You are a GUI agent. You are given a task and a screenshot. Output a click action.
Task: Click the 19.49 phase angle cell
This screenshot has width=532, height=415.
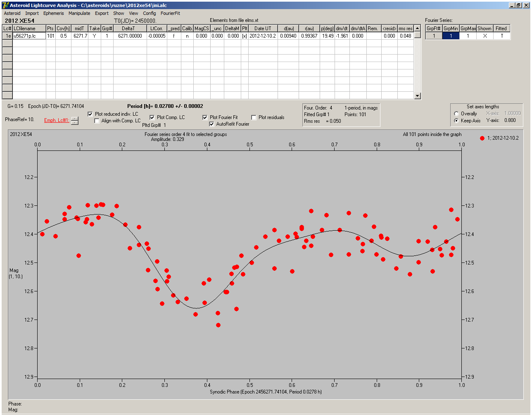tap(328, 36)
